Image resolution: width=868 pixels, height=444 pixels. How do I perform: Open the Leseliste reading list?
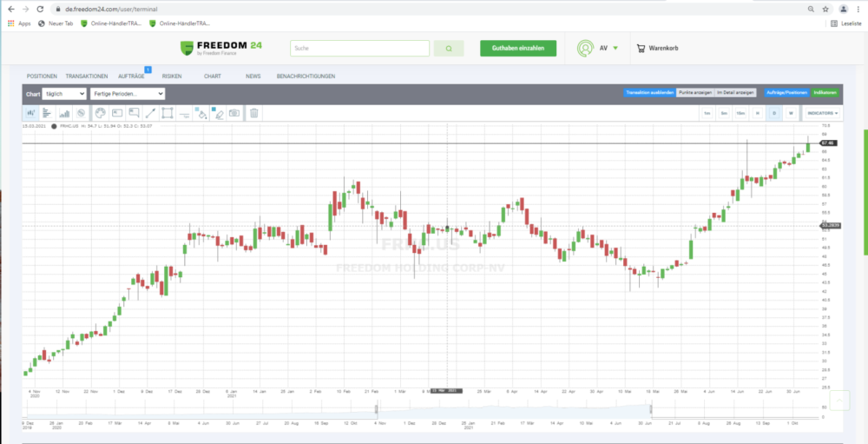847,23
